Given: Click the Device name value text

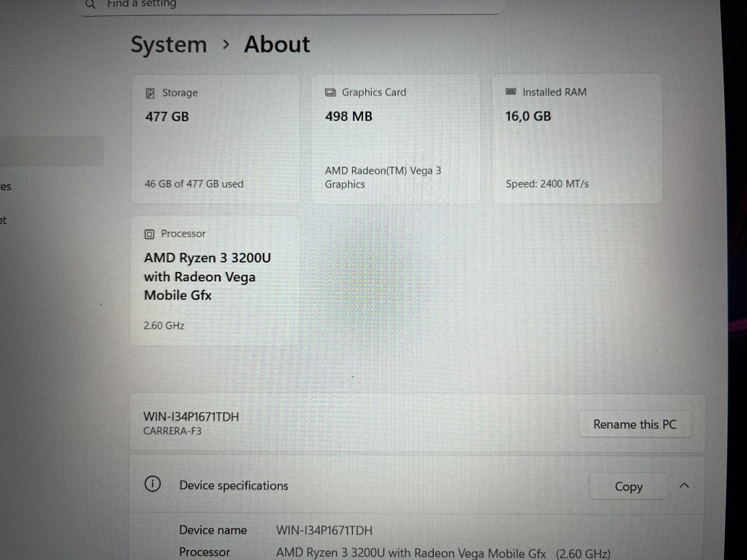Looking at the screenshot, I should point(324,530).
